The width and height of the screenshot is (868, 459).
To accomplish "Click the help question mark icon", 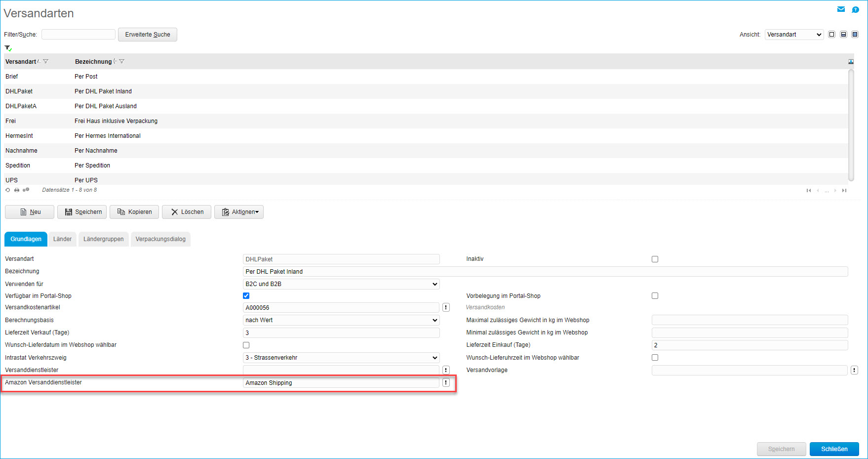I will pos(855,9).
